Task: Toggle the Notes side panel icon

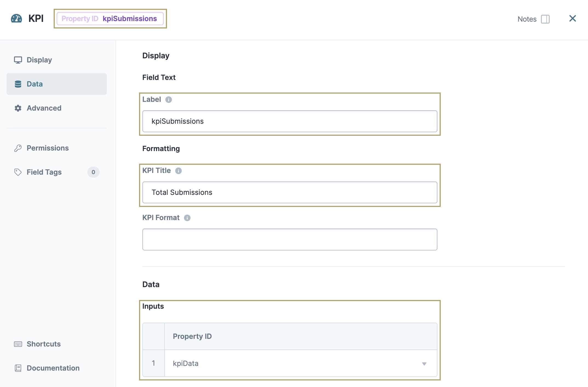Action: pos(545,19)
